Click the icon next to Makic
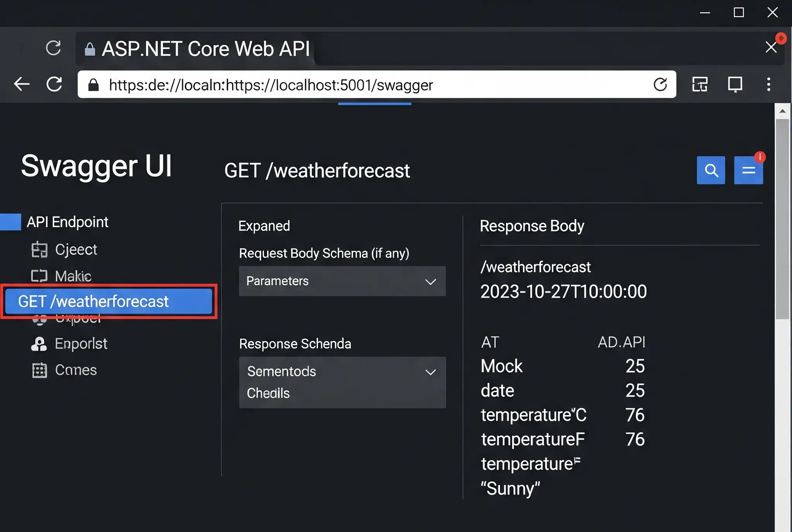Screen dimensions: 792x532 pos(39,276)
